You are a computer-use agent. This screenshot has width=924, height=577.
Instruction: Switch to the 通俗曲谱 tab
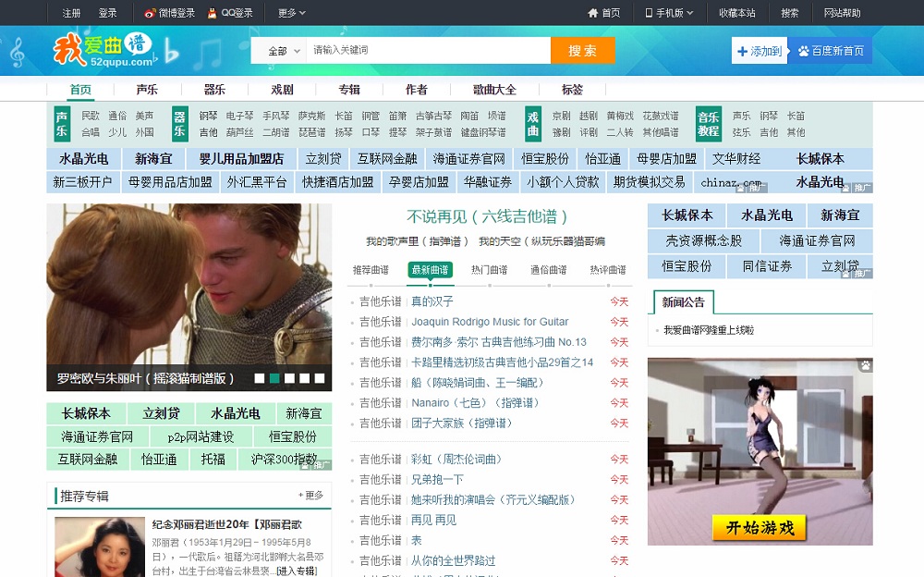(x=549, y=270)
